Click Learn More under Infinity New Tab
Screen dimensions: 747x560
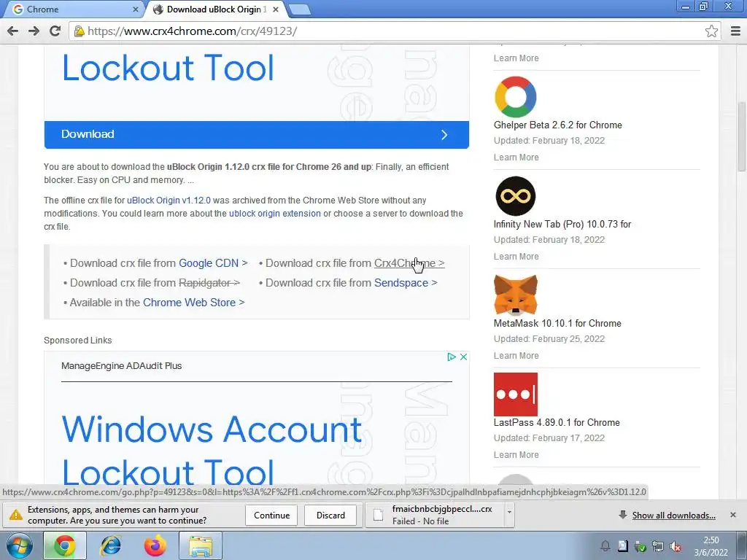click(516, 256)
